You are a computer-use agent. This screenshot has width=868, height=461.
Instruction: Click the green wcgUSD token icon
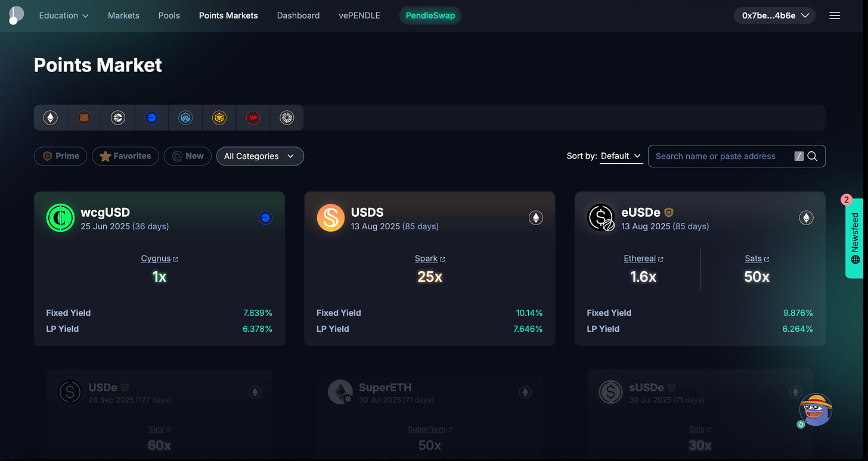pos(60,217)
